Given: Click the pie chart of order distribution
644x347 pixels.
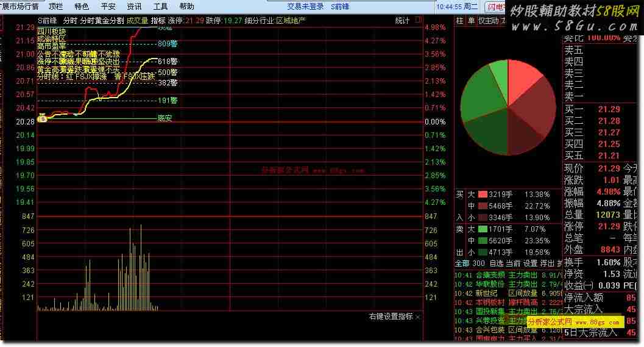Looking at the screenshot, I should [x=508, y=107].
